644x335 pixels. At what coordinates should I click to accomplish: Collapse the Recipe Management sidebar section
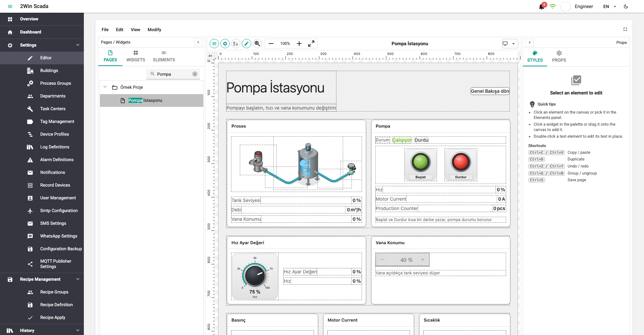tap(78, 279)
